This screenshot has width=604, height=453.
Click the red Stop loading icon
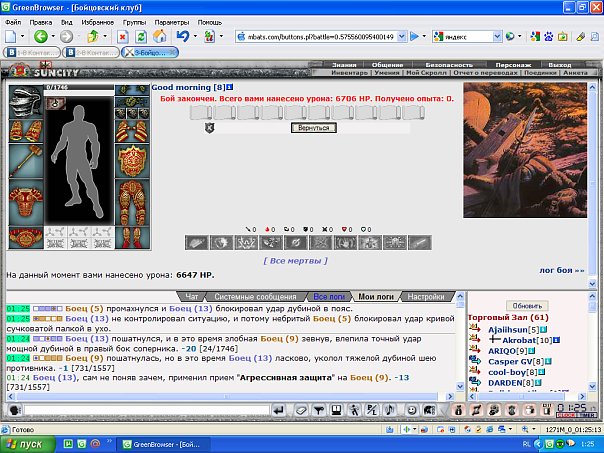point(122,37)
